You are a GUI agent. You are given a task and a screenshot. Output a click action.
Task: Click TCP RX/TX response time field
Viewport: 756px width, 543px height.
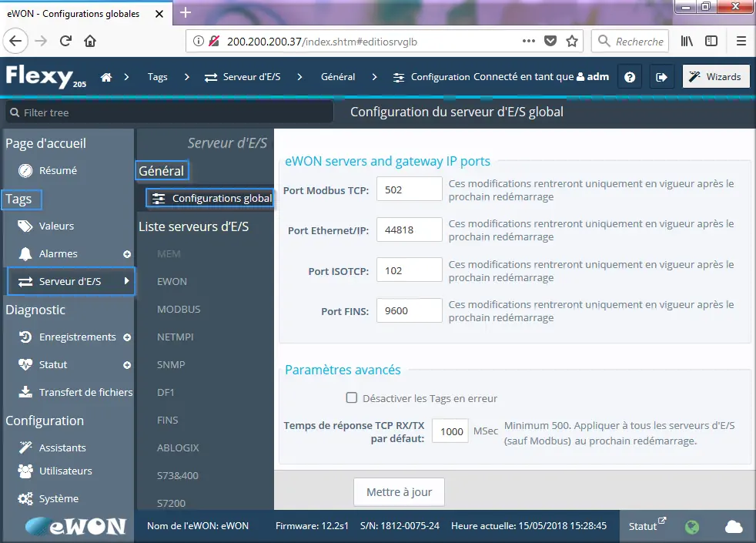click(450, 431)
